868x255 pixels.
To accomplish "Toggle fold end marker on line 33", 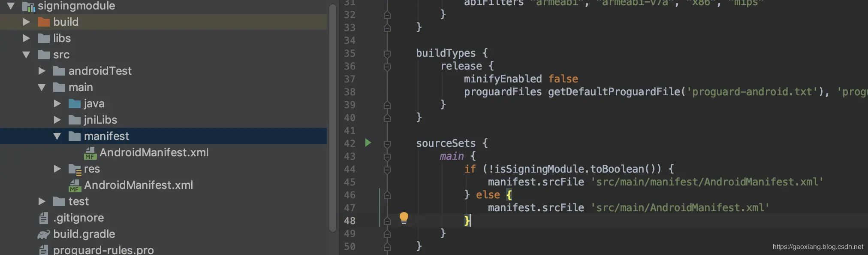I will (387, 28).
